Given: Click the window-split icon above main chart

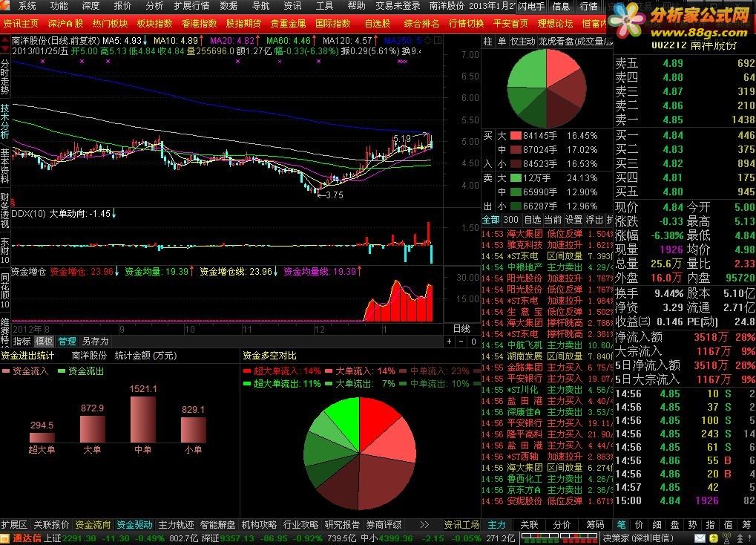Looking at the screenshot, I should [x=438, y=41].
